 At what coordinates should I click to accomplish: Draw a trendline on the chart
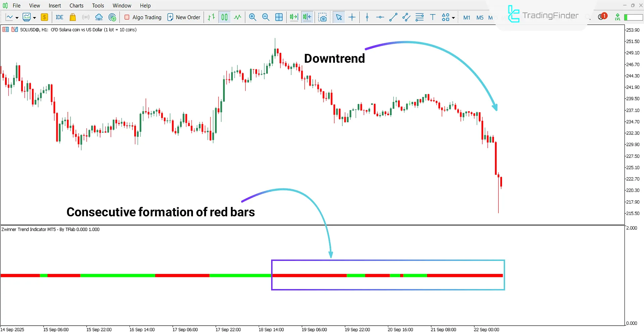(x=393, y=17)
